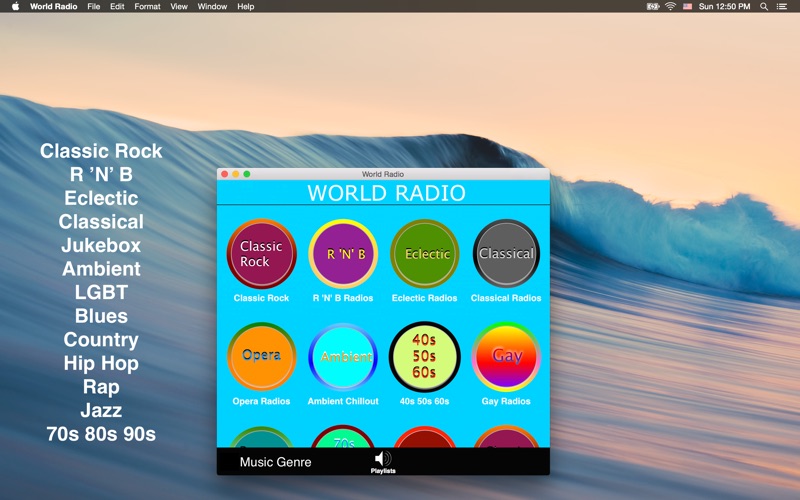Viewport: 800px width, 500px height.
Task: Minimize World Radio with the yellow button
Action: 236,174
